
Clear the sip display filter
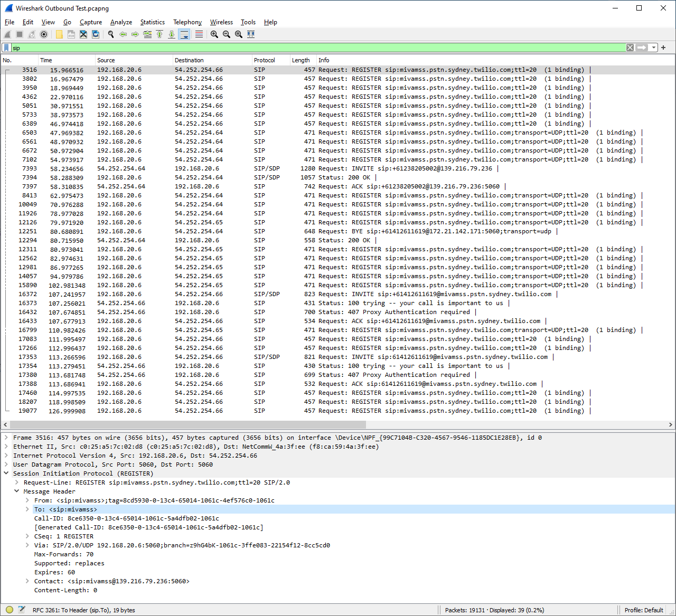click(x=630, y=48)
